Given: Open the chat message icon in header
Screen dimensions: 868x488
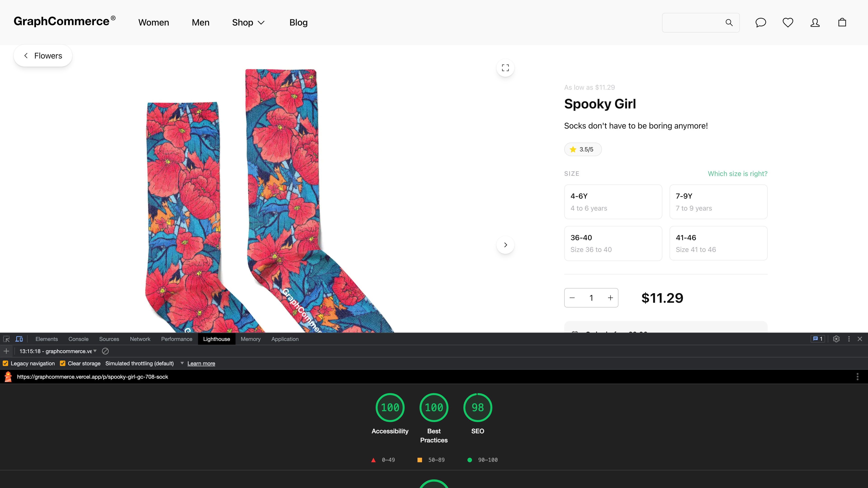Looking at the screenshot, I should click(760, 23).
